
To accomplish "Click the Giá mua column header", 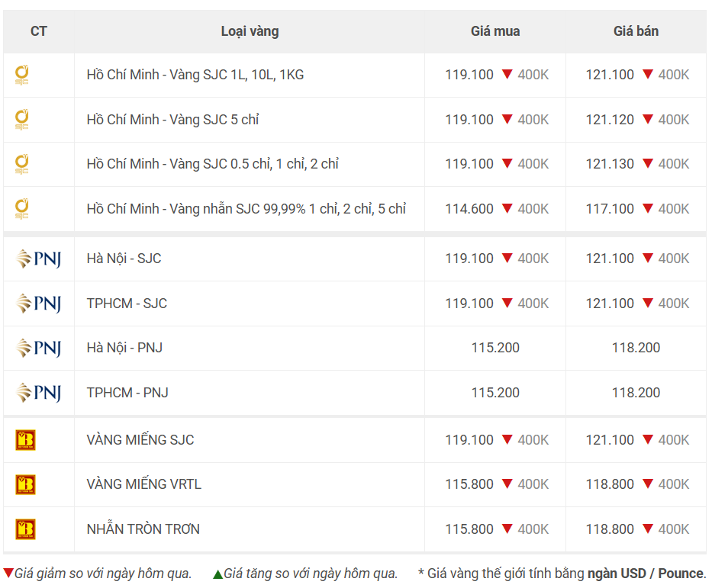I will 495,31.
